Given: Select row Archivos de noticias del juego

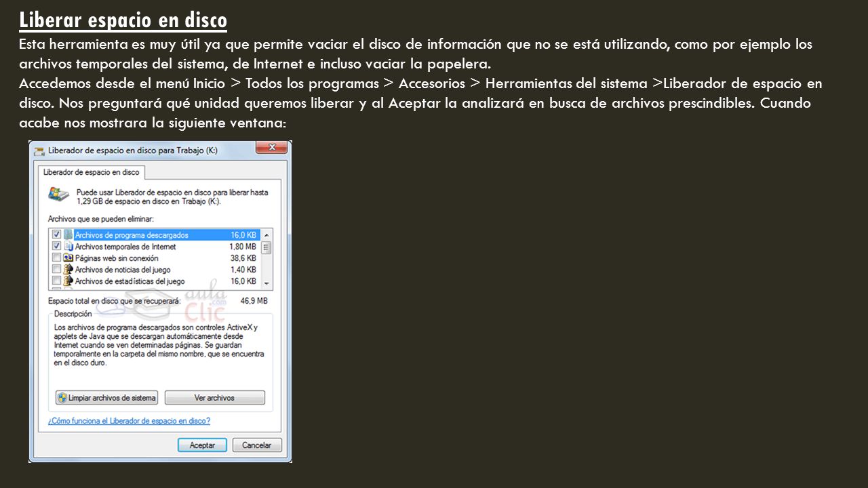Looking at the screenshot, I should 155,270.
